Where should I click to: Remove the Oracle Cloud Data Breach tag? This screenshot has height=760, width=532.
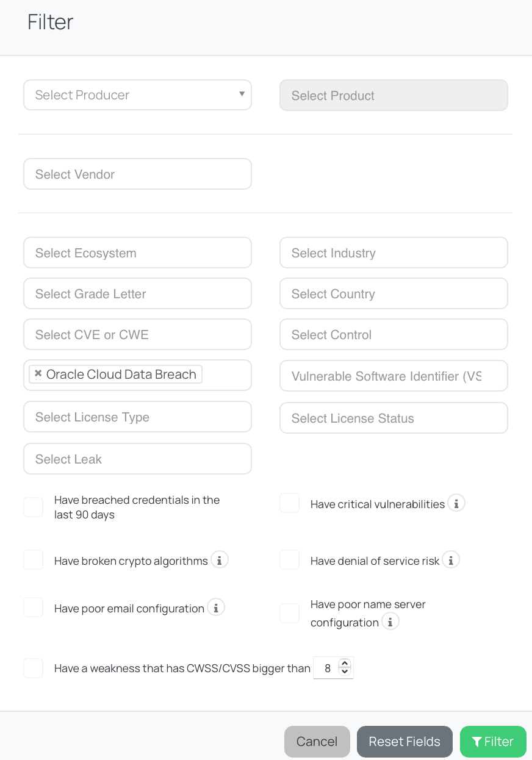point(38,374)
